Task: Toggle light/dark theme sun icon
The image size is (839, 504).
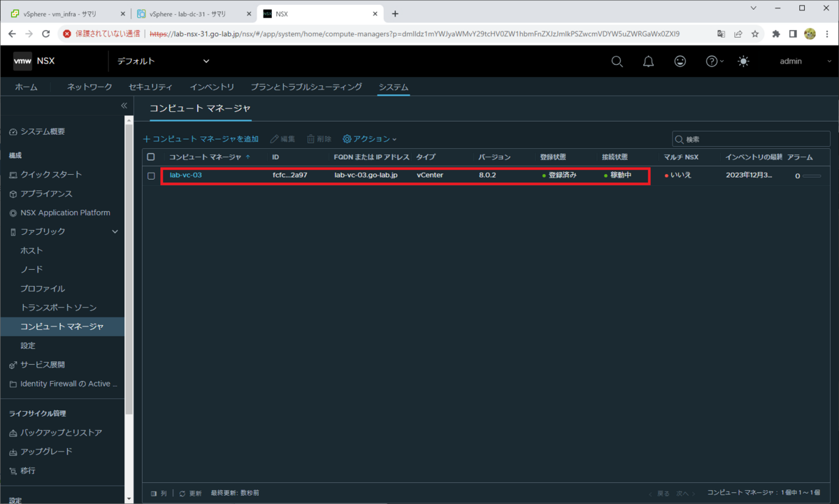Action: tap(743, 62)
